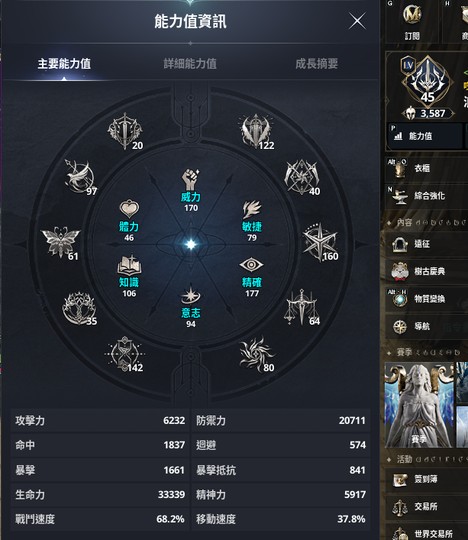The width and height of the screenshot is (468, 540).
Task: Open the 簽到簿 attendance entry
Action: point(426,479)
